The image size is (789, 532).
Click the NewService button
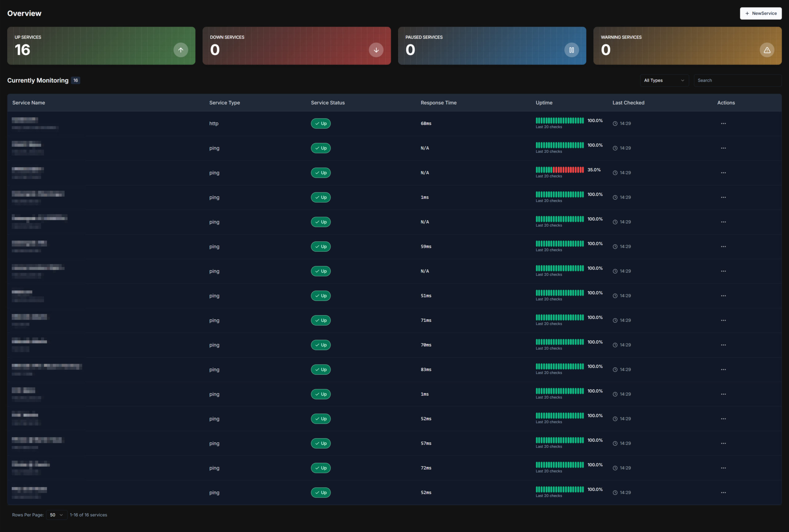[x=761, y=13]
